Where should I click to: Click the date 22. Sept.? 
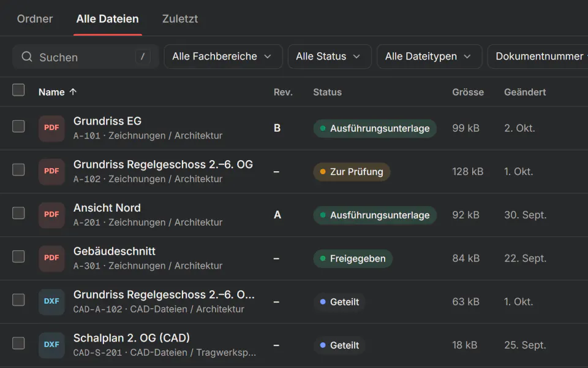point(525,258)
